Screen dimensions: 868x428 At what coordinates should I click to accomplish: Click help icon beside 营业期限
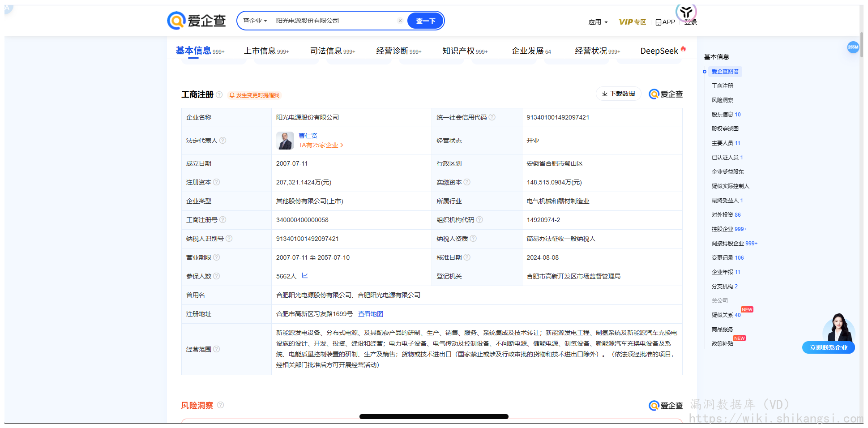pyautogui.click(x=216, y=257)
